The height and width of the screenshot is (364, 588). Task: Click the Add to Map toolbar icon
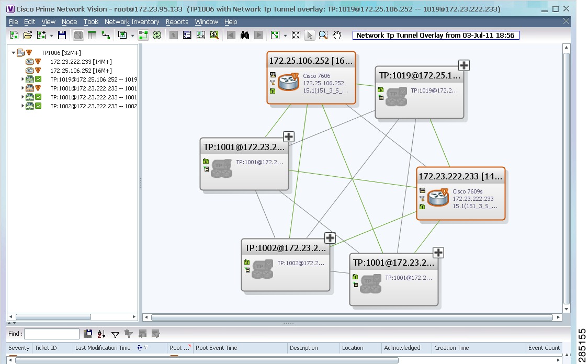(x=41, y=35)
